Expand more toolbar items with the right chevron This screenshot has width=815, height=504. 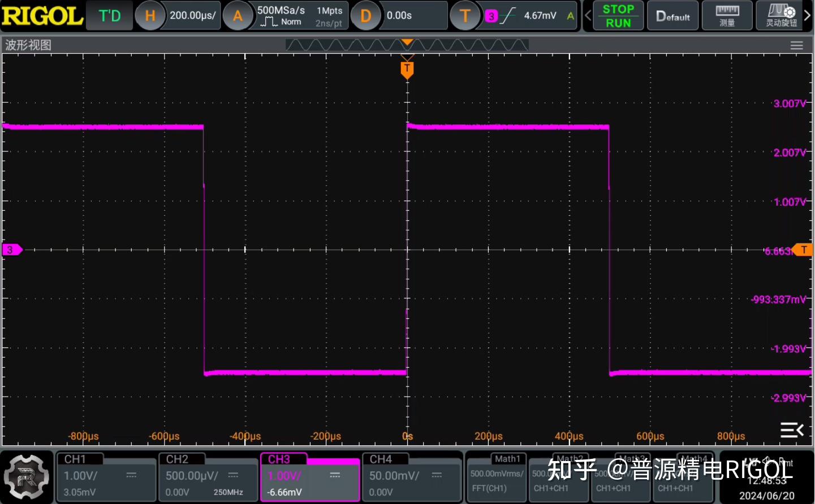(808, 16)
